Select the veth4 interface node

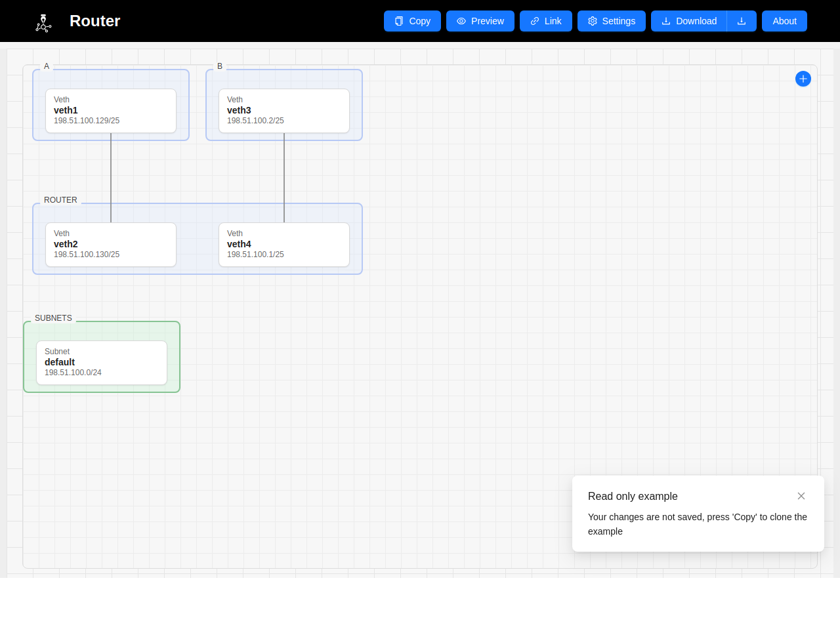[x=284, y=245]
